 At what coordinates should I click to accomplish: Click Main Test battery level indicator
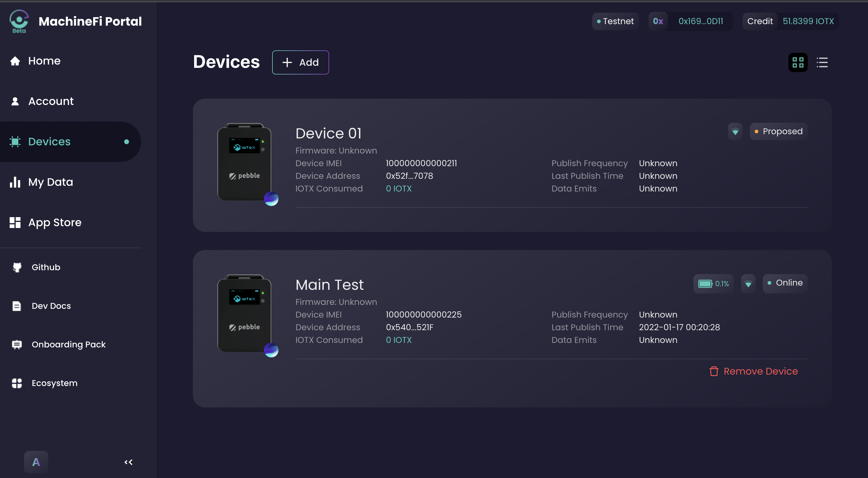point(713,283)
